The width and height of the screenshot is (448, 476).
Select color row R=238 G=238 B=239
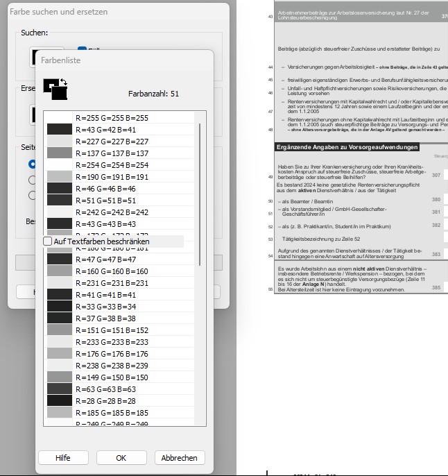click(x=119, y=366)
